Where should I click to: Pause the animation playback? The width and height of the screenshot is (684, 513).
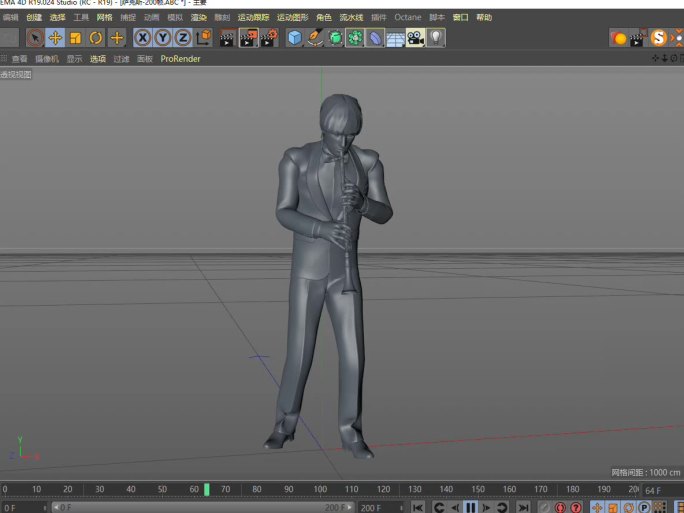(470, 507)
